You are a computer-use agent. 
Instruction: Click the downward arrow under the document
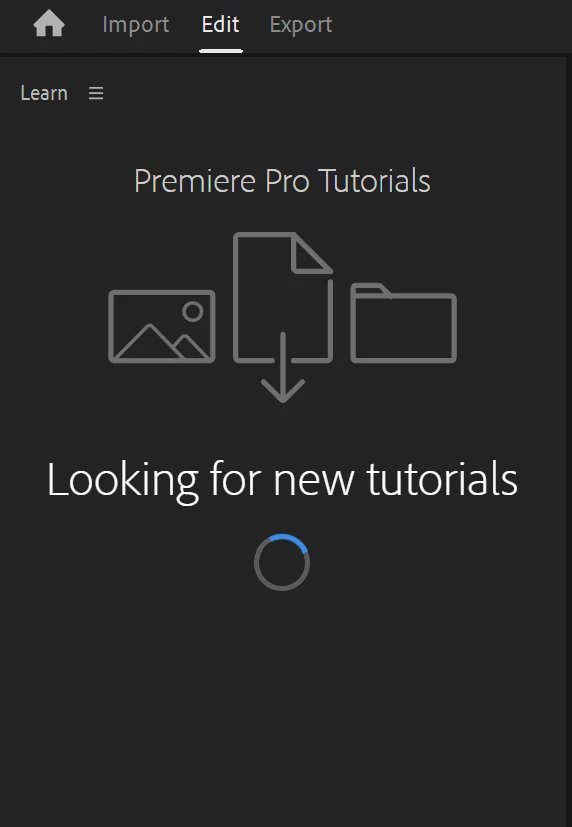[x=283, y=368]
